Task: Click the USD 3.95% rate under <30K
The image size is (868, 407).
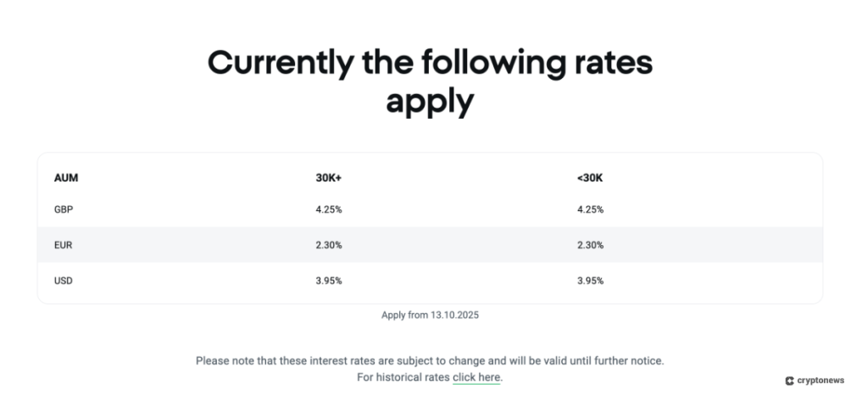Action: pos(590,281)
